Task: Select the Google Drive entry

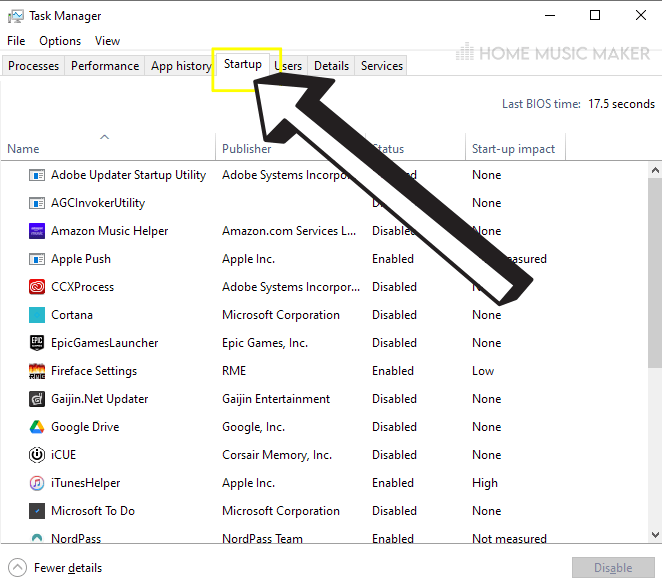Action: click(324, 427)
